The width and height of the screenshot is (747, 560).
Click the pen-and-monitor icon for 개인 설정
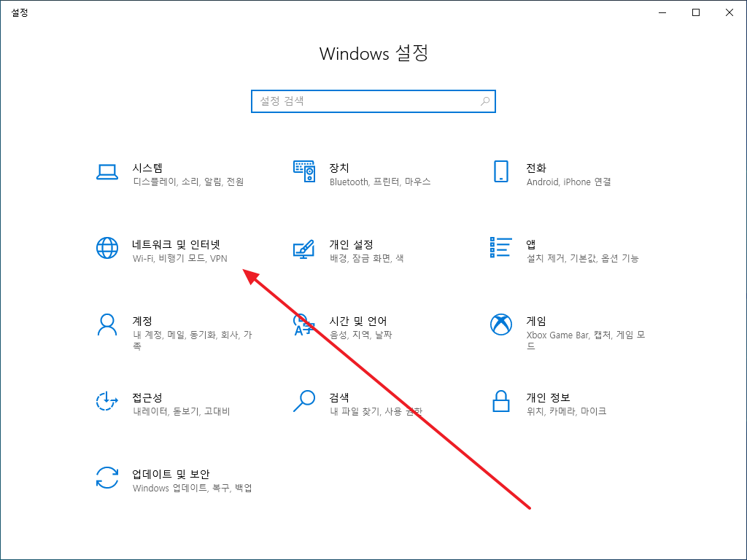coord(304,249)
